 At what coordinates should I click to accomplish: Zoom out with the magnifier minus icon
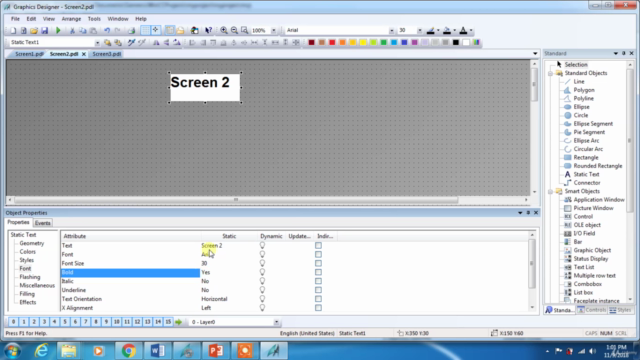[x=234, y=31]
